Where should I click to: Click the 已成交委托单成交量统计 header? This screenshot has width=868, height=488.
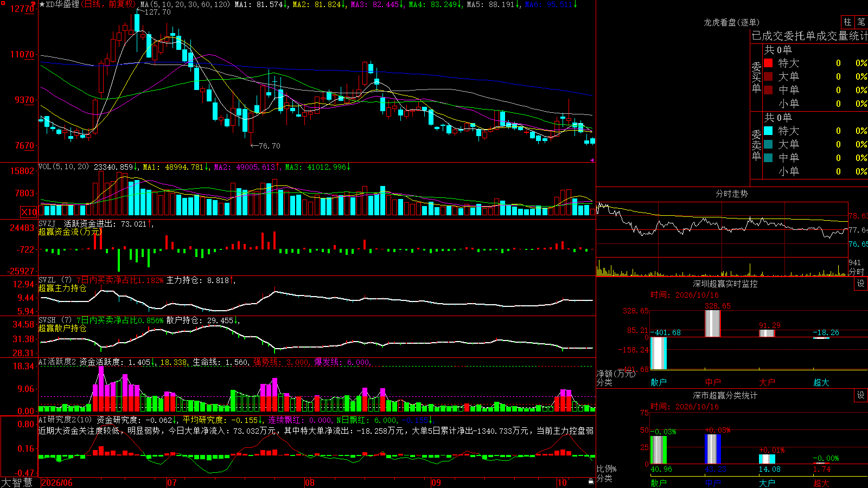point(809,36)
